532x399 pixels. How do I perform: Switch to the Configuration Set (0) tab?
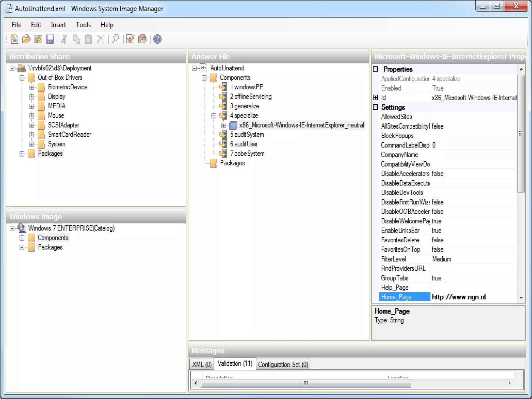283,364
